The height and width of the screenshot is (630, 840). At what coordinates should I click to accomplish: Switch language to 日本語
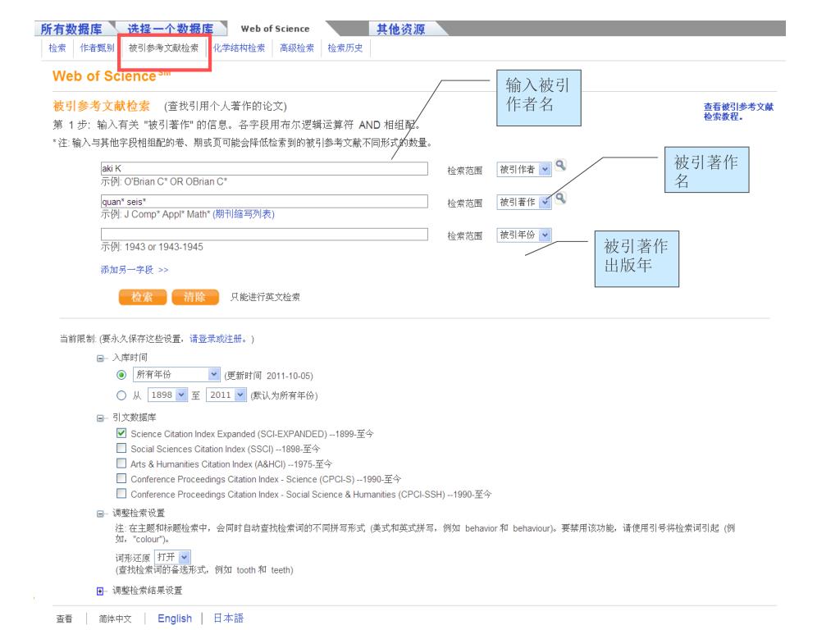[x=228, y=619]
